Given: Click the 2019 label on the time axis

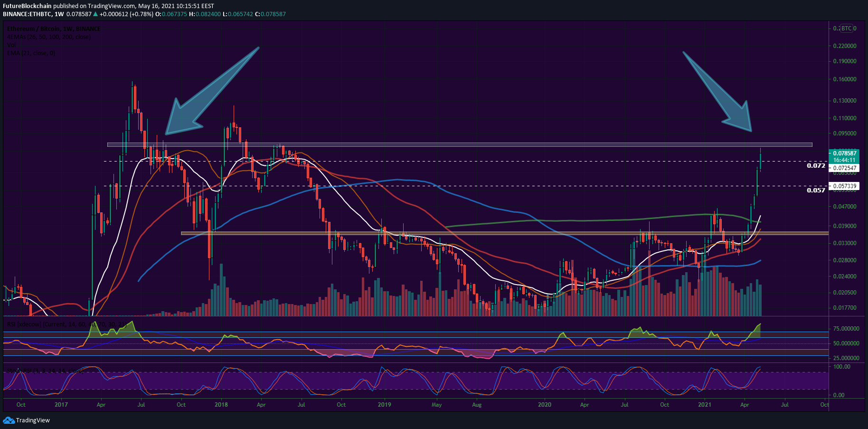Looking at the screenshot, I should 385,405.
